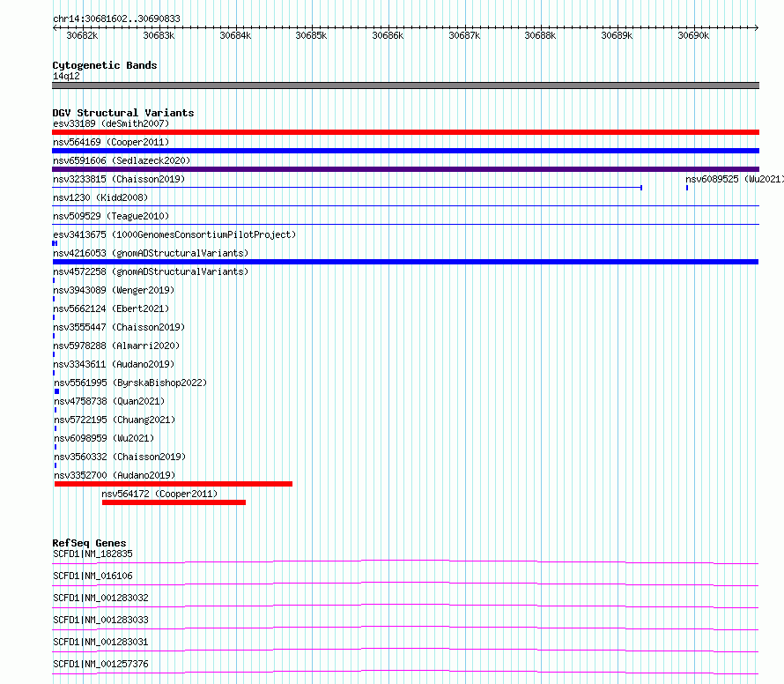The width and height of the screenshot is (784, 684).
Task: Select the SCFD1|NM_001283033 transcript
Action: point(100,620)
